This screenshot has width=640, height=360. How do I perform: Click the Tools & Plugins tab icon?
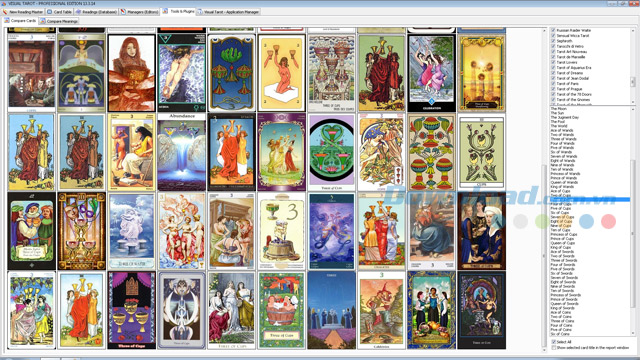(x=165, y=11)
